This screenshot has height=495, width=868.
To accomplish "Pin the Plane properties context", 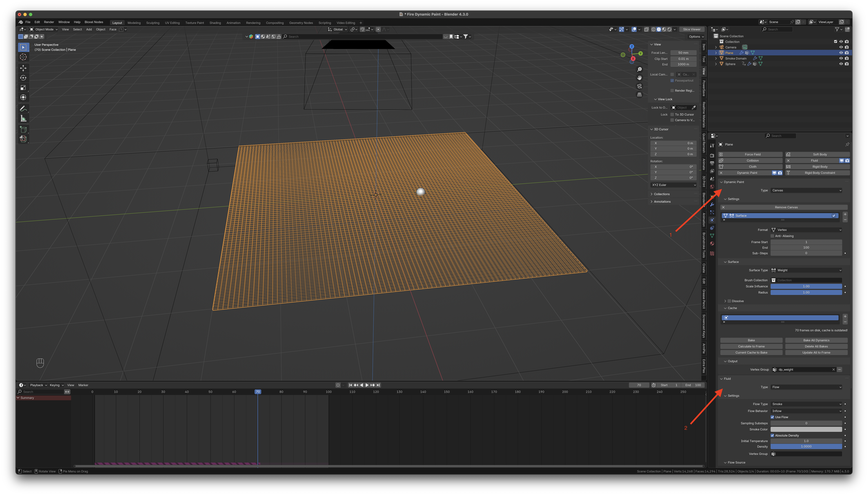I will (x=847, y=145).
